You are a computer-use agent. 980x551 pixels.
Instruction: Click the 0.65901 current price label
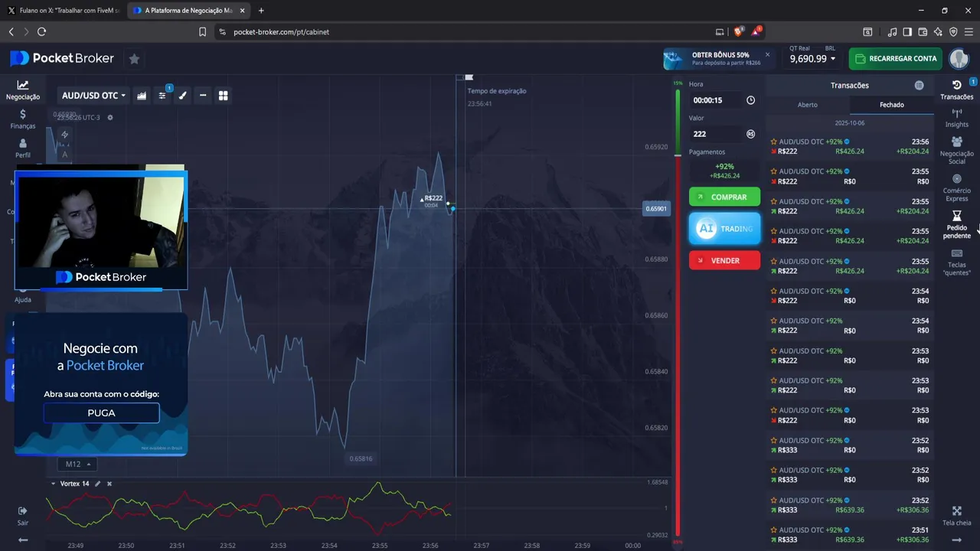click(x=656, y=208)
